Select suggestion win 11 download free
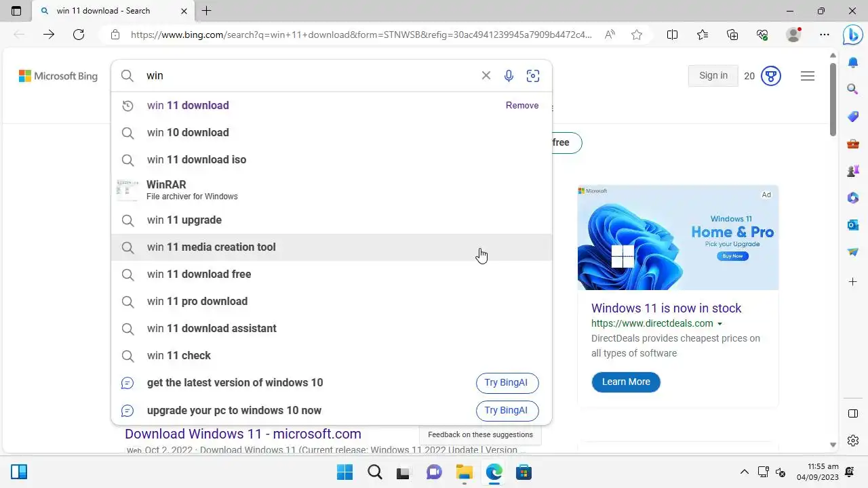The height and width of the screenshot is (488, 868). (332, 274)
